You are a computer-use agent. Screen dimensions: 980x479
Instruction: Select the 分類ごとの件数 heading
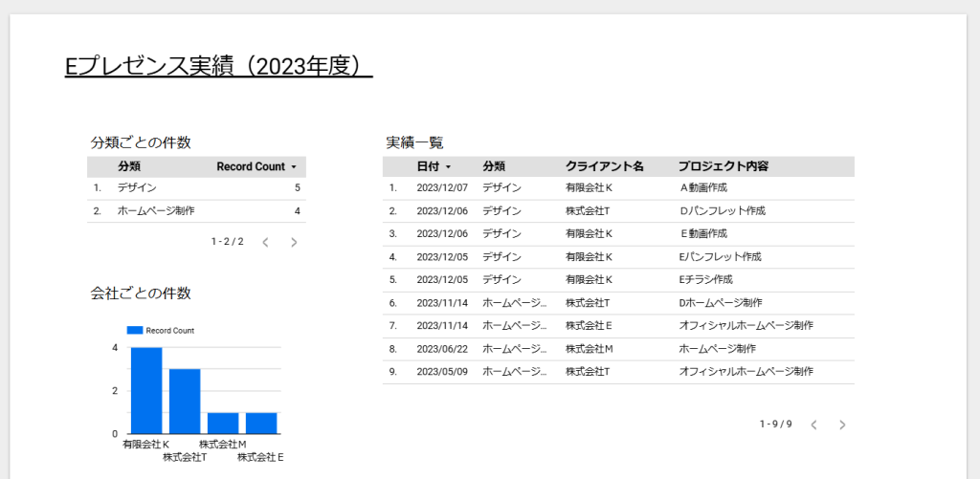141,142
